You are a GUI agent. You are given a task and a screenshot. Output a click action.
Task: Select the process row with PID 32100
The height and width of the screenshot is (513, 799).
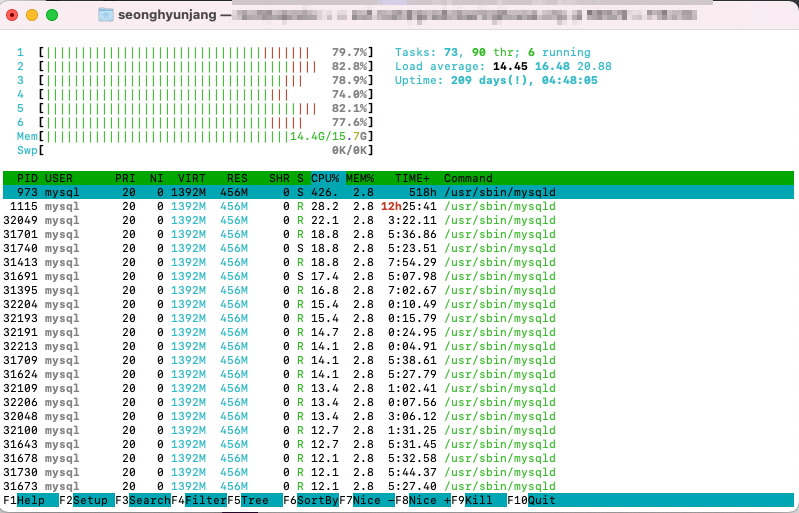[398, 430]
